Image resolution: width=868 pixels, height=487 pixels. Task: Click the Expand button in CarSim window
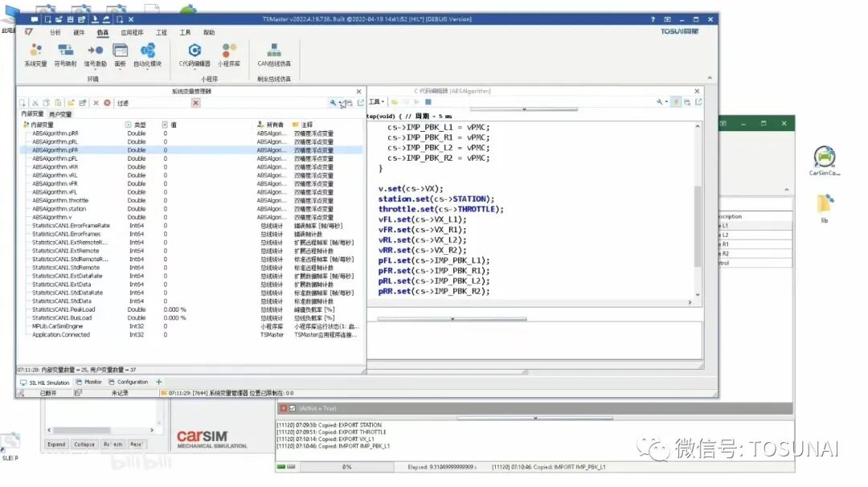[x=56, y=444]
